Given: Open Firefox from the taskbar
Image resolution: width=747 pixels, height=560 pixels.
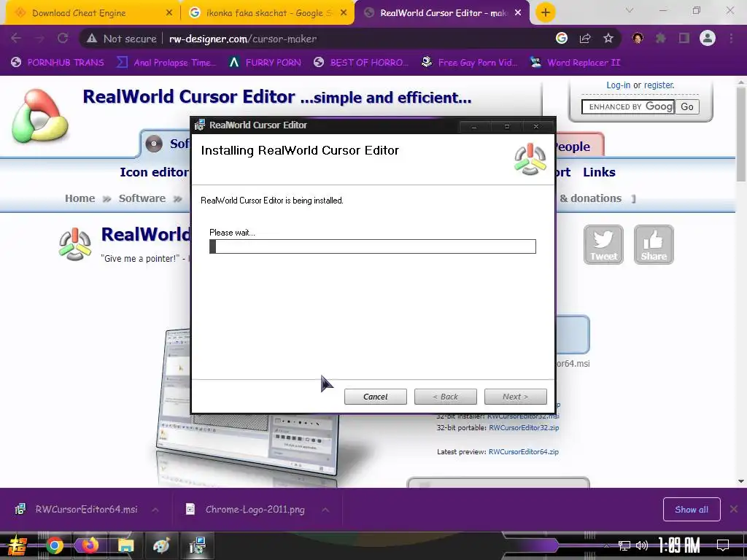Looking at the screenshot, I should click(90, 545).
